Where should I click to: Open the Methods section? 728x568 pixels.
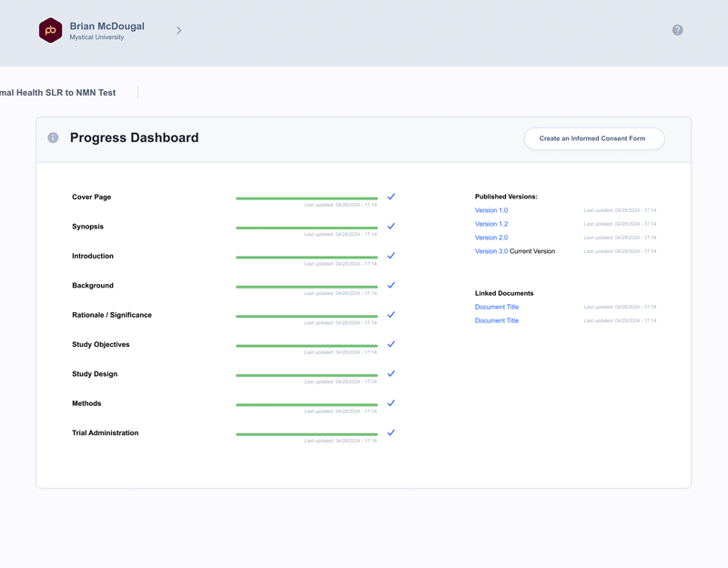pyautogui.click(x=86, y=403)
